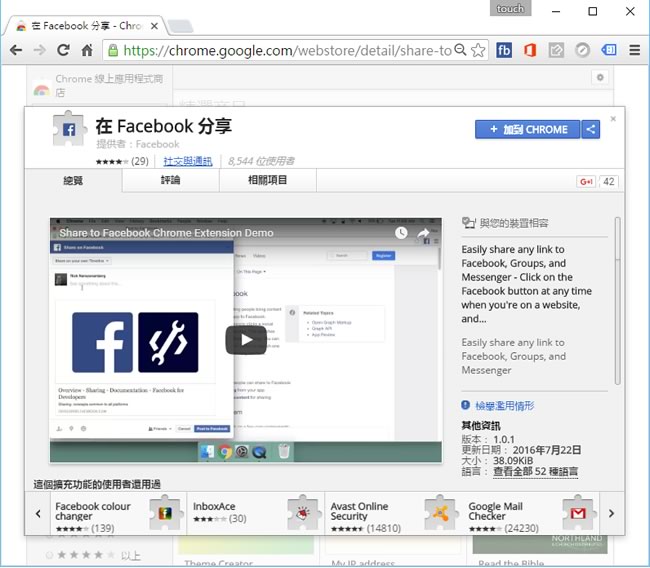
Task: Open the Office extension icon in toolbar
Action: [x=530, y=51]
